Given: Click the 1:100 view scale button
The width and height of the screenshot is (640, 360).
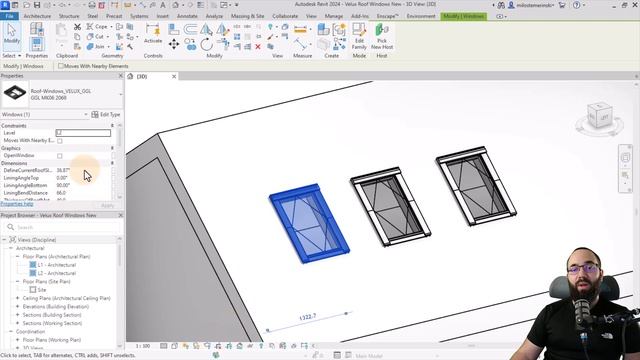Looking at the screenshot, I should pyautogui.click(x=143, y=346).
